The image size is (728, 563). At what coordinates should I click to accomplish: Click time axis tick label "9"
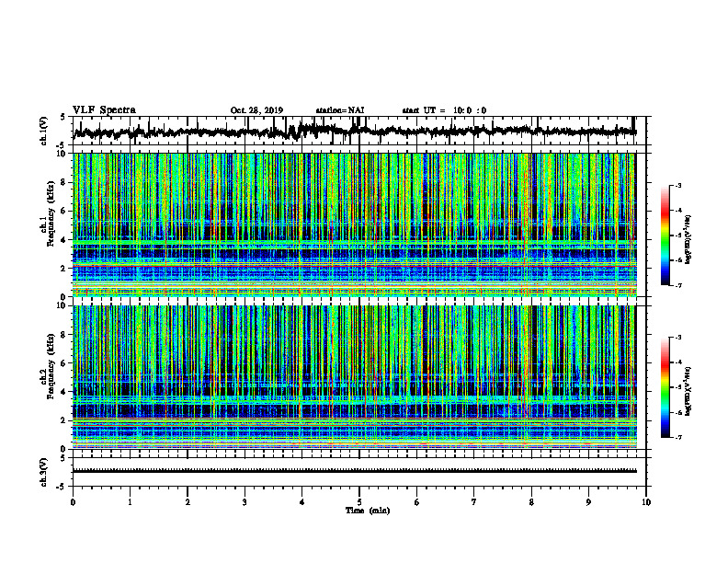pyautogui.click(x=588, y=502)
